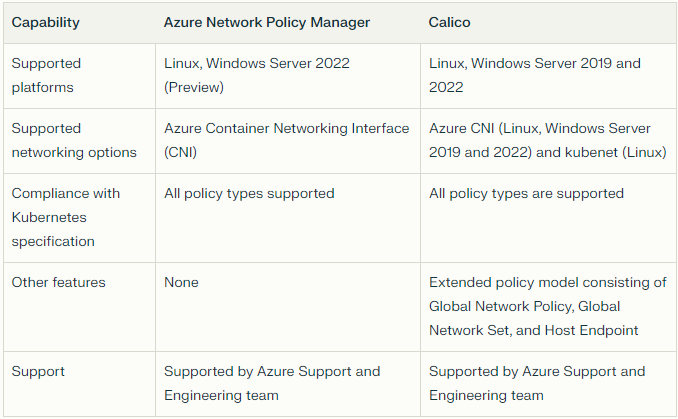Click the None cell
Viewport: 678px width, 419px height.
181,282
